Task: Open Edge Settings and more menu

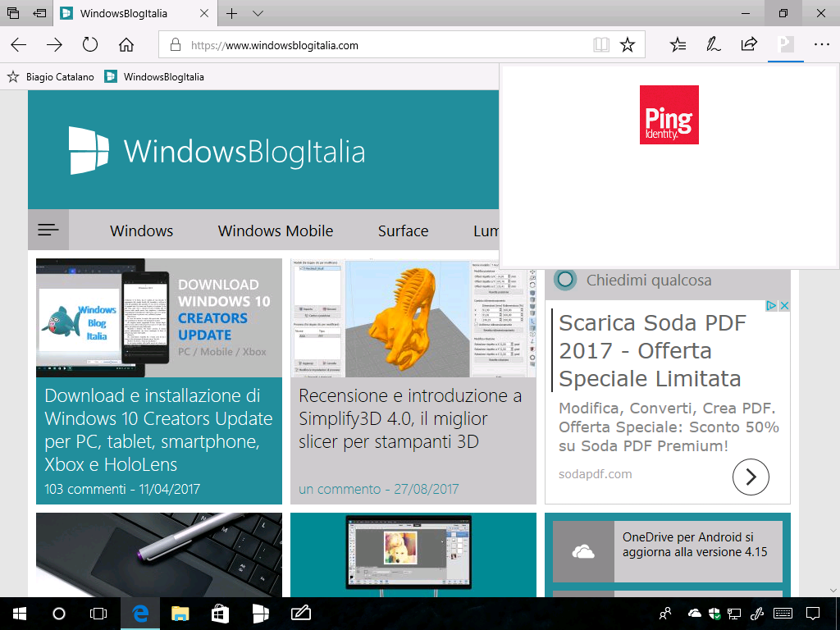Action: click(x=821, y=44)
